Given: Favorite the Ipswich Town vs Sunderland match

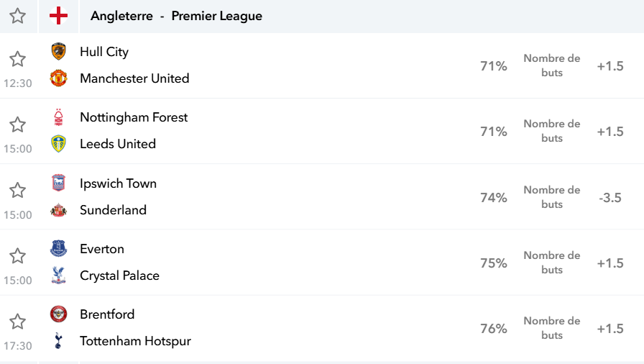Looking at the screenshot, I should (18, 190).
